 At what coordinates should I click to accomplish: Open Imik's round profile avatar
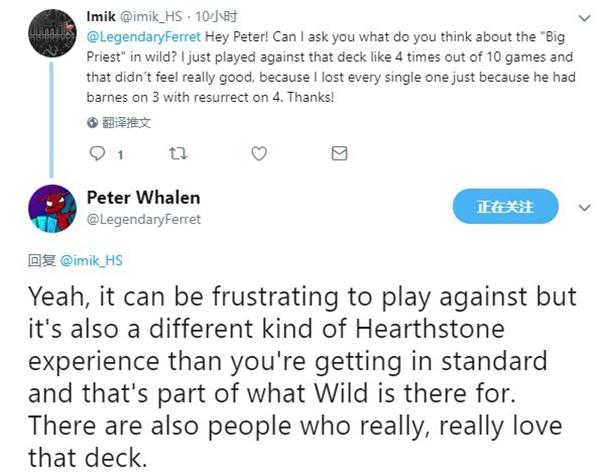coord(52,33)
